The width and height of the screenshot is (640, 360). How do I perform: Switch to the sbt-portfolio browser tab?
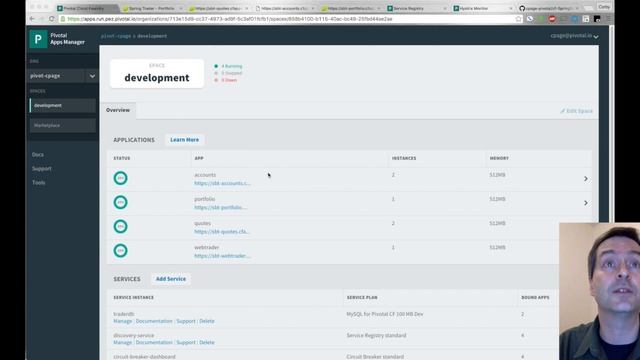351,8
